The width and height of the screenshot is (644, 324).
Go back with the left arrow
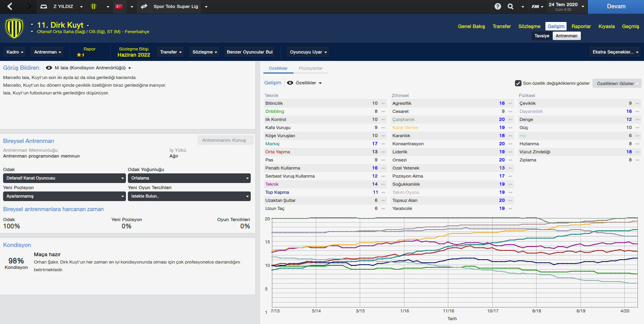(x=10, y=6)
